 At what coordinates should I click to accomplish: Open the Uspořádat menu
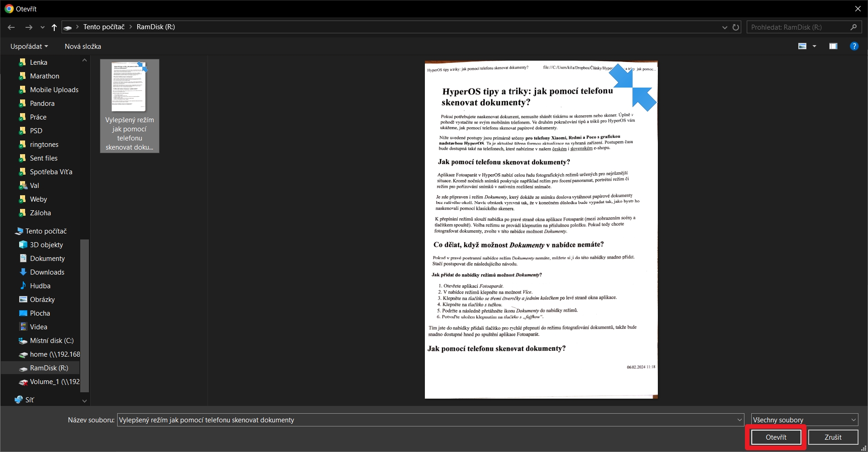click(x=29, y=47)
